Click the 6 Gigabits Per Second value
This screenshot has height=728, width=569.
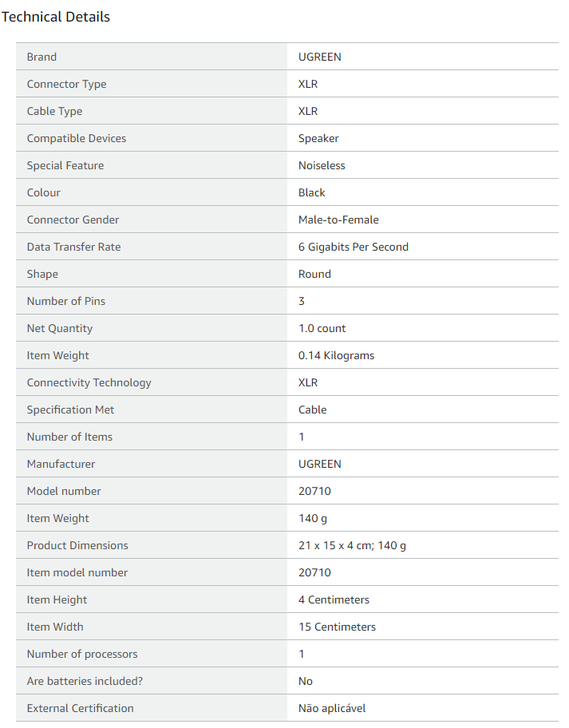[x=353, y=247]
